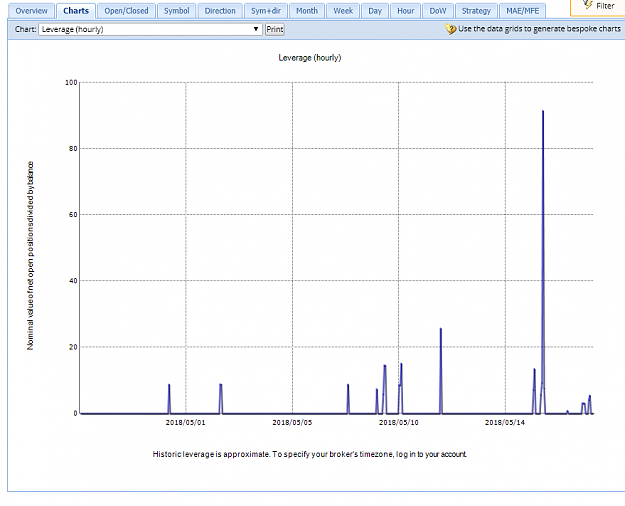The width and height of the screenshot is (625, 506).
Task: Click the y-axis value 60
Action: point(73,215)
